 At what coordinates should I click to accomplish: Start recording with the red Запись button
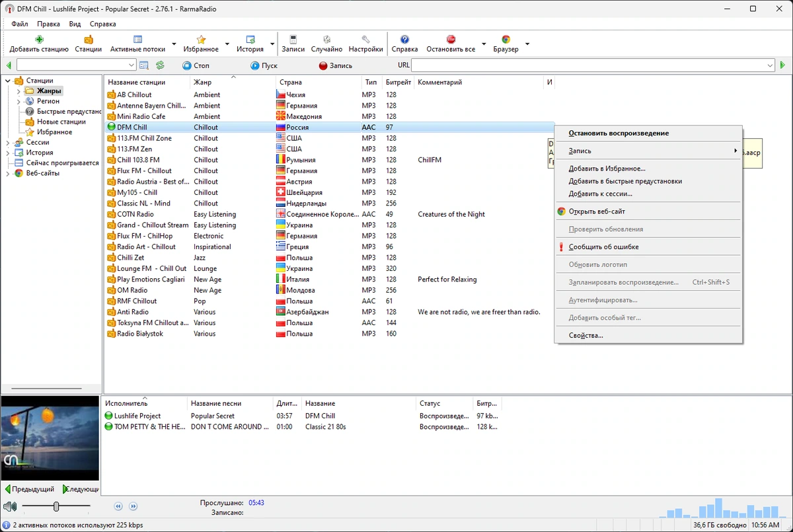pos(336,65)
